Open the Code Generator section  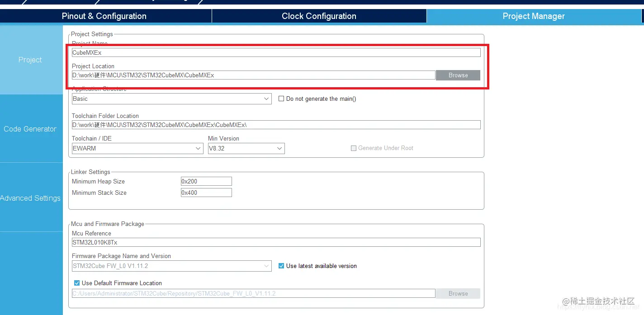31,129
